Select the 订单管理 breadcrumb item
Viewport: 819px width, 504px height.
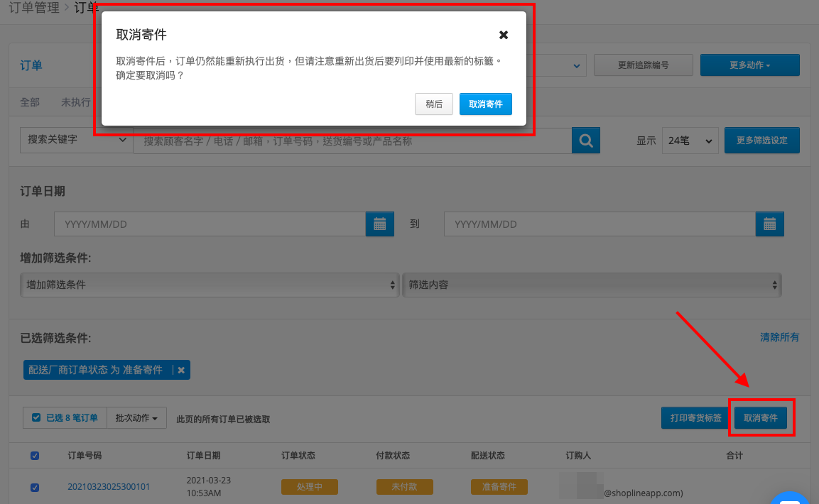[x=34, y=8]
